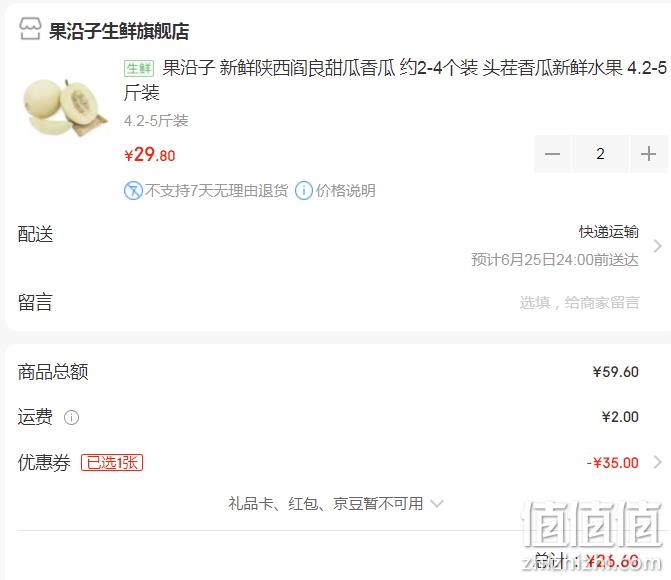Click 预计6月25日24:00前送达 delivery estimate
The height and width of the screenshot is (580, 671).
(x=555, y=259)
